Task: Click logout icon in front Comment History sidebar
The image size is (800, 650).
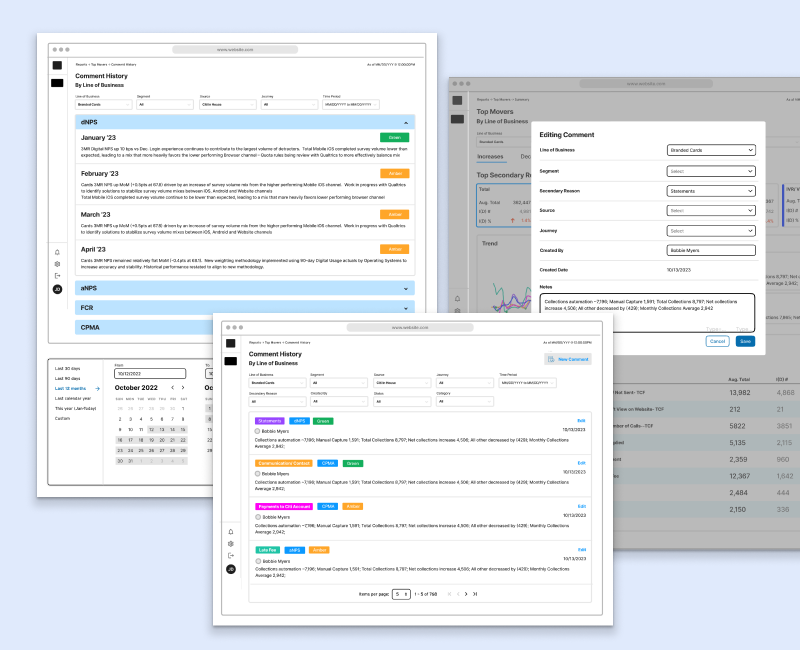Action: point(231,556)
